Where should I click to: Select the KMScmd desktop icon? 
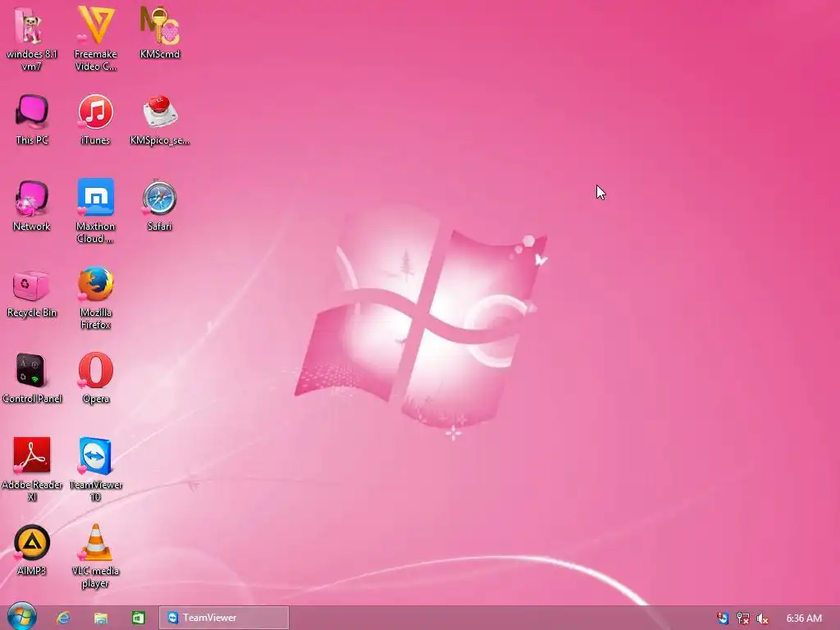(160, 32)
